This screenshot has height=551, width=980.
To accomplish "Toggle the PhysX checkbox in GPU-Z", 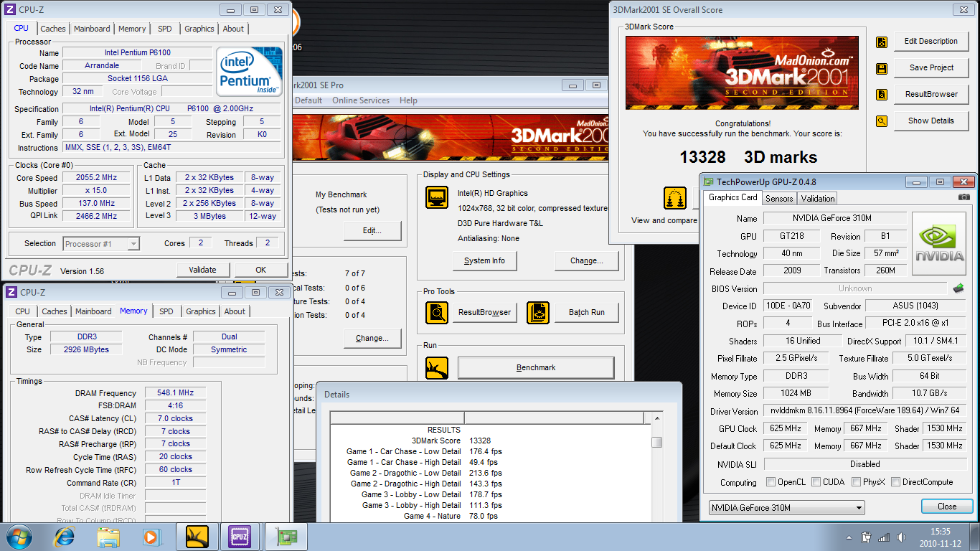I will (x=856, y=482).
